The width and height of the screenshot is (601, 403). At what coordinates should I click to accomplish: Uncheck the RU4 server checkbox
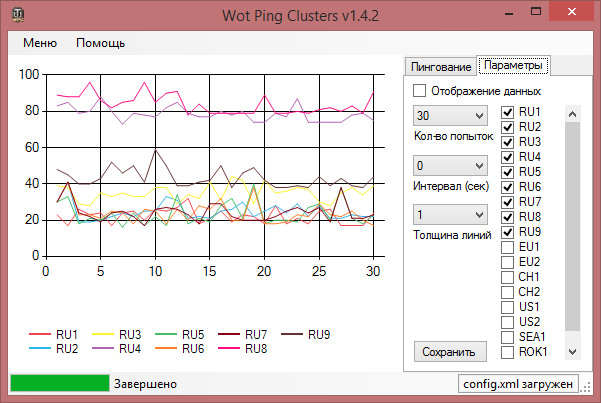click(507, 157)
